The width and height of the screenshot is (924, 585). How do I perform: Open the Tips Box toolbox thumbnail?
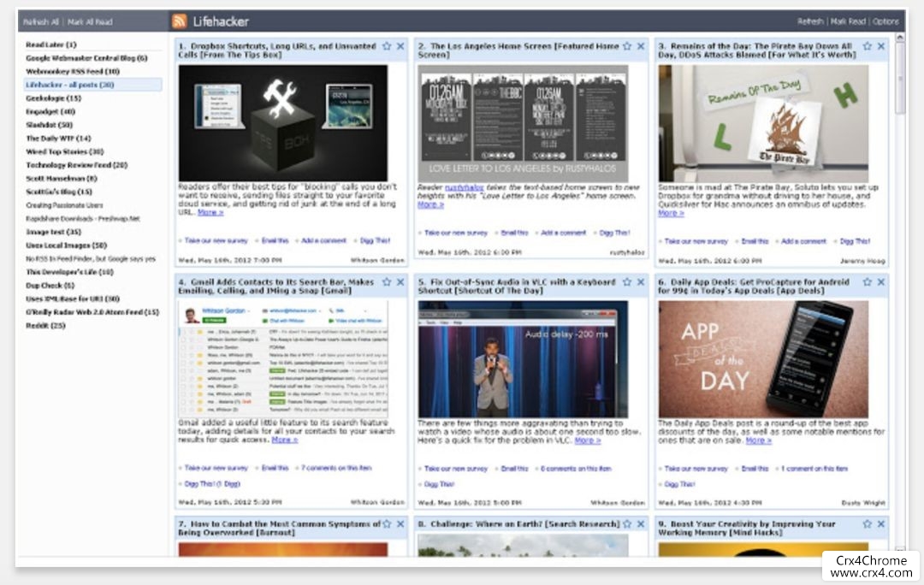[283, 123]
